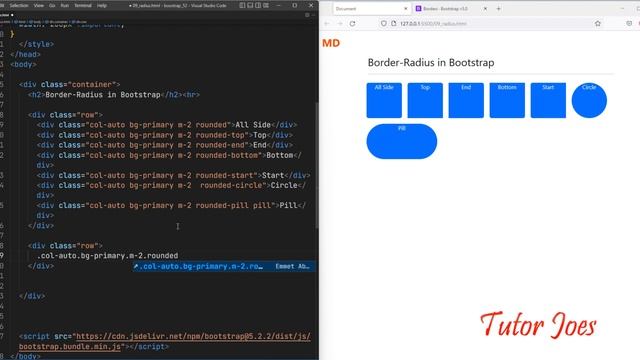Toggle primary sidebar layout icon
640x360 pixels.
click(242, 5)
